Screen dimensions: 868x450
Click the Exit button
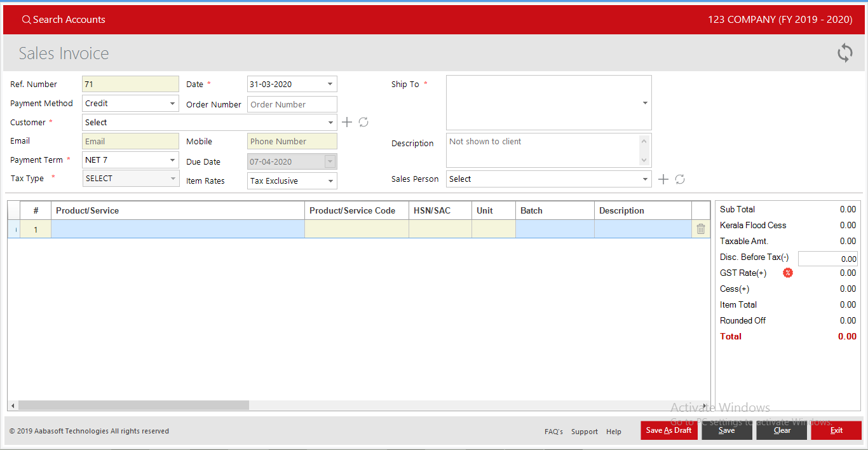click(x=836, y=430)
